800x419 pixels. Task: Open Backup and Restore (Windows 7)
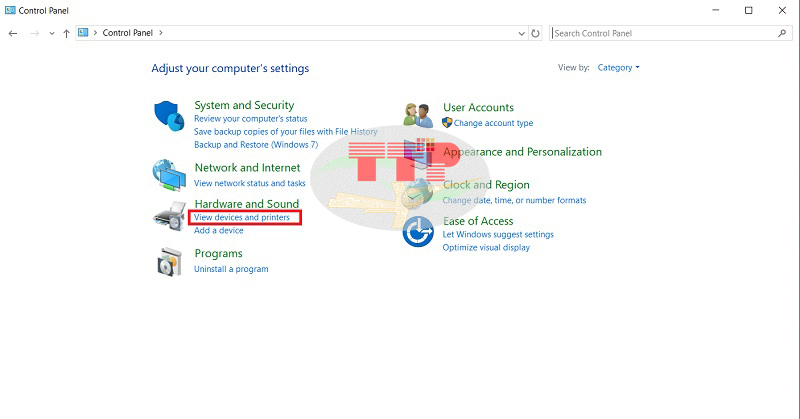(256, 144)
